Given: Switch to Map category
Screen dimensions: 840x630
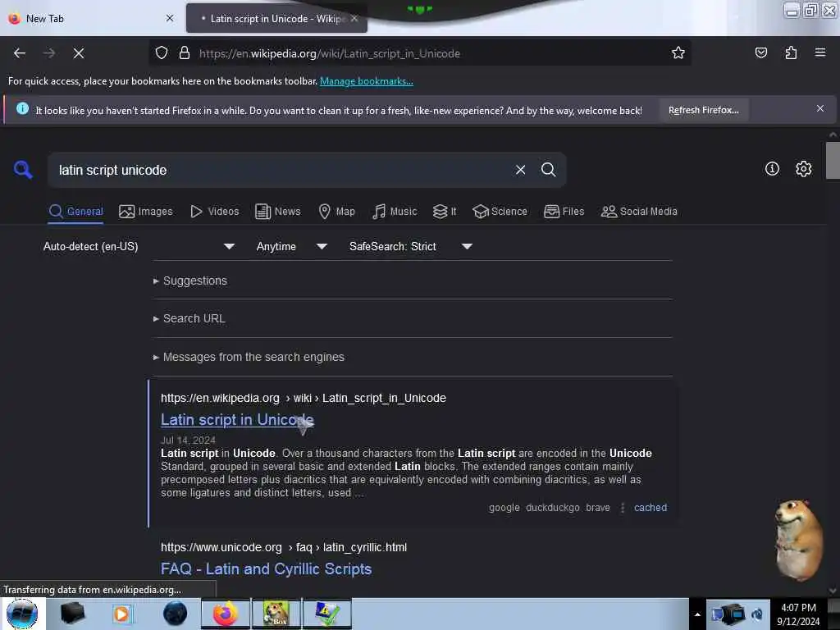Looking at the screenshot, I should [336, 212].
